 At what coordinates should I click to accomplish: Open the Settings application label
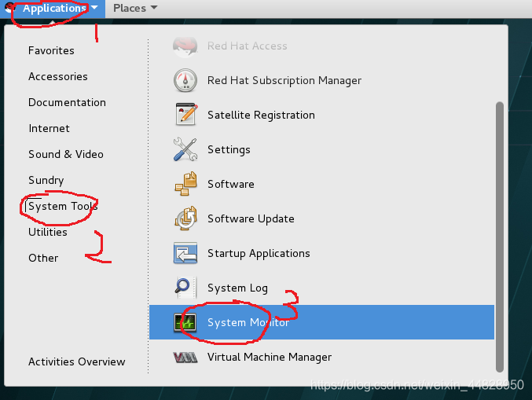(x=229, y=150)
